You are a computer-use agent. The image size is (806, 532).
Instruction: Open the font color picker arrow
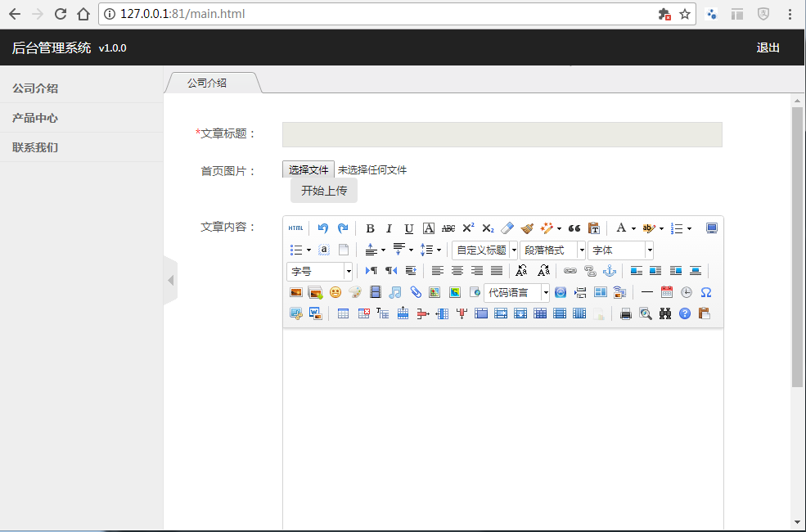[633, 228]
